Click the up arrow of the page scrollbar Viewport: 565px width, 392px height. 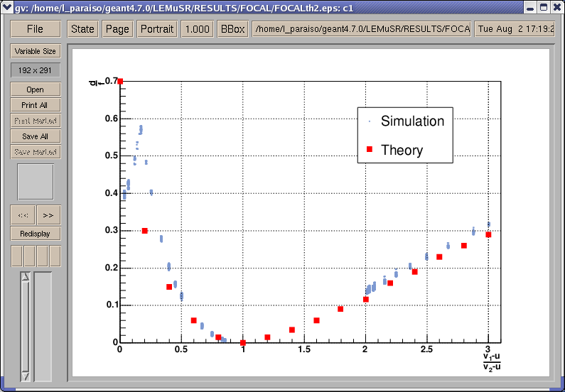pos(25,278)
